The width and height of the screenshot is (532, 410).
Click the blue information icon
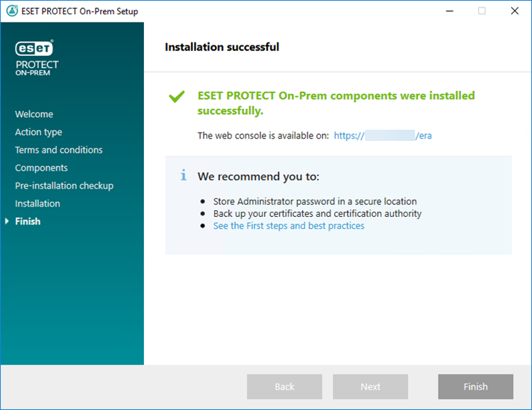coord(183,176)
